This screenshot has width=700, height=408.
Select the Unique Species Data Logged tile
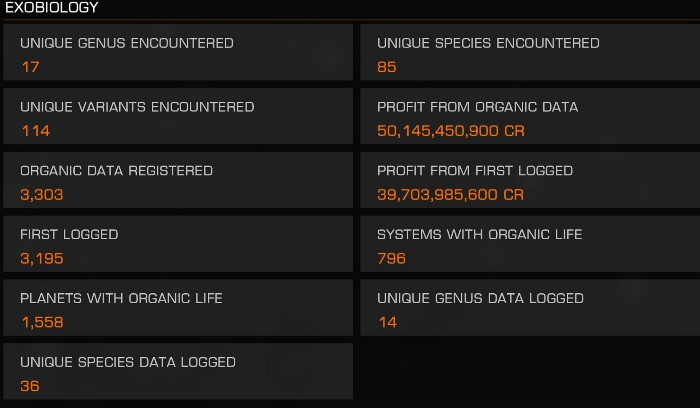click(178, 372)
